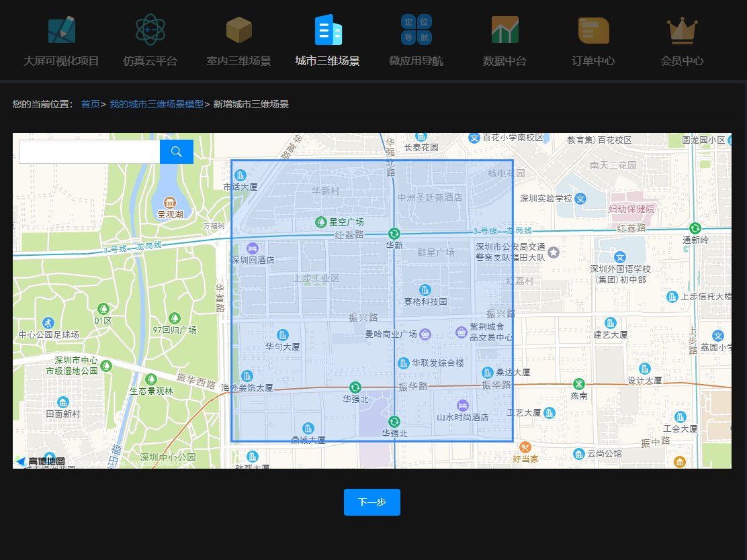Viewport: 747px width, 560px height.
Task: Select the 室内三维场景 cube icon
Action: coord(238,30)
